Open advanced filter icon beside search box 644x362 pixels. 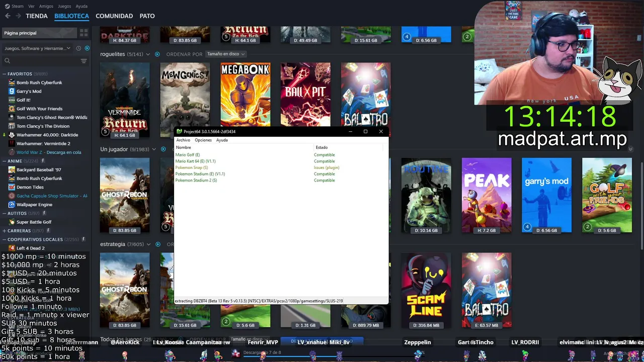84,61
